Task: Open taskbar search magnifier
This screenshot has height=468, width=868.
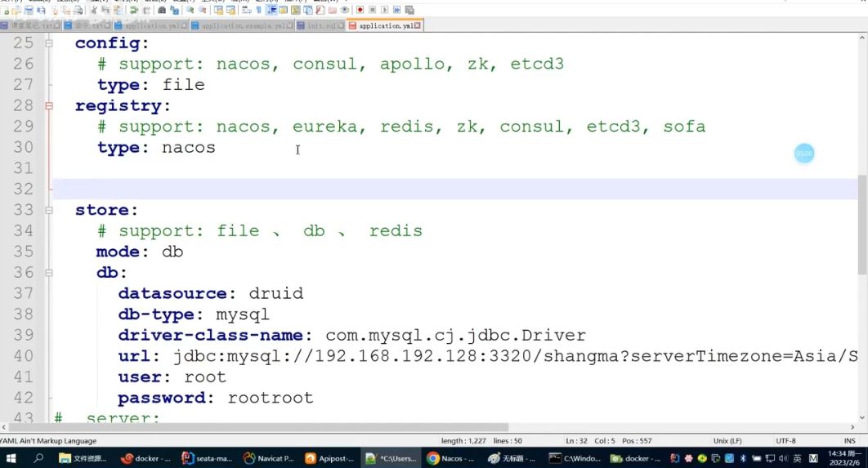Action: coord(38,458)
